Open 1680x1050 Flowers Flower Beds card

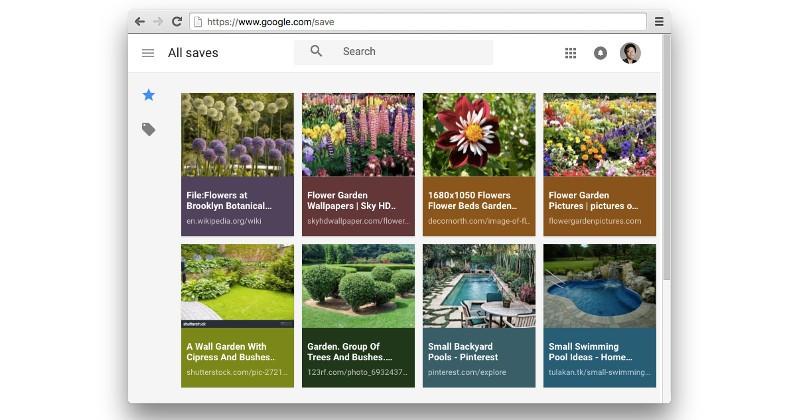pyautogui.click(x=479, y=164)
